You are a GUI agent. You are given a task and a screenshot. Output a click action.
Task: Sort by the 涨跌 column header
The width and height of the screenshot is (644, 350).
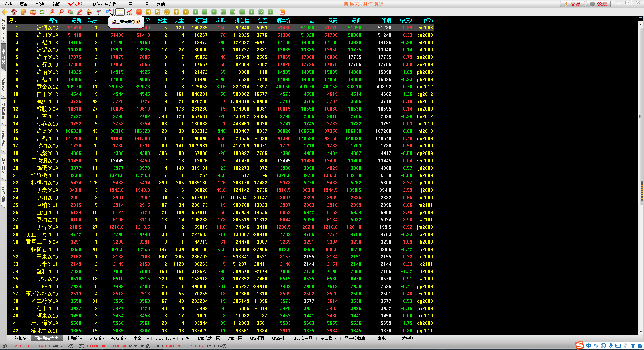coord(221,20)
